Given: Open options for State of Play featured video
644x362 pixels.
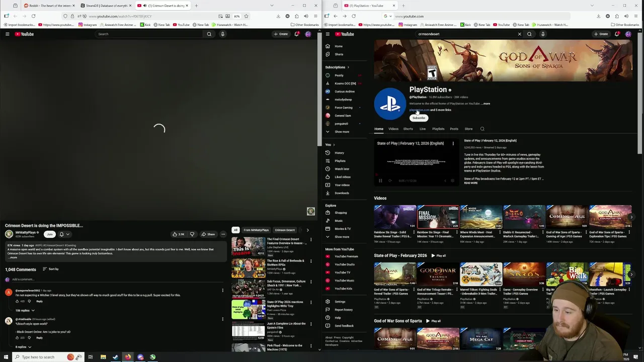Looking at the screenshot, I should (x=453, y=144).
